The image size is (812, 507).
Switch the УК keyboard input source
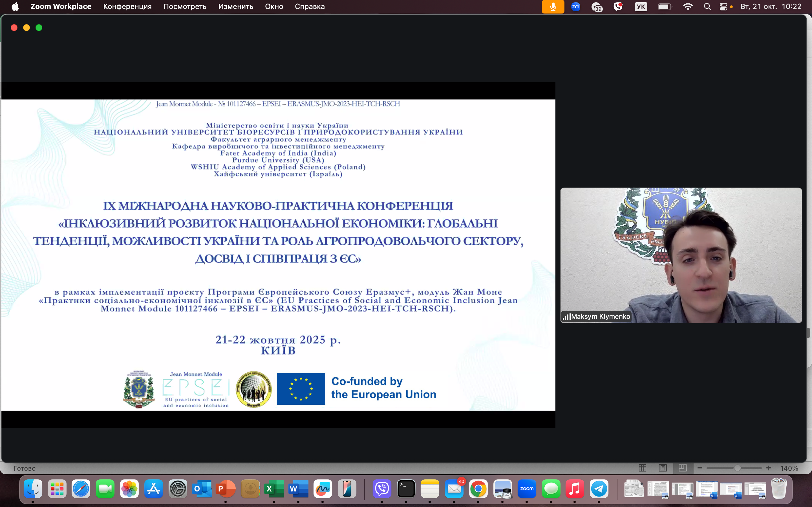click(641, 7)
